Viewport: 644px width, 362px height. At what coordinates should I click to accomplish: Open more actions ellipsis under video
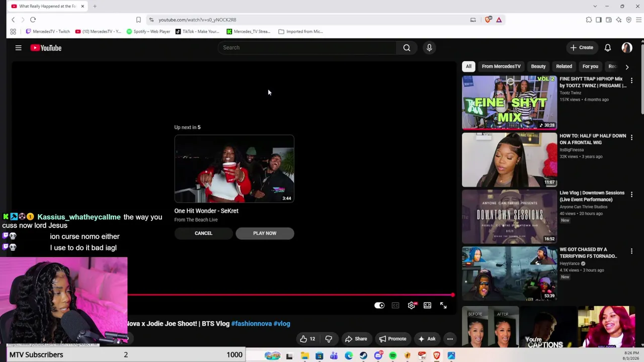point(450,339)
